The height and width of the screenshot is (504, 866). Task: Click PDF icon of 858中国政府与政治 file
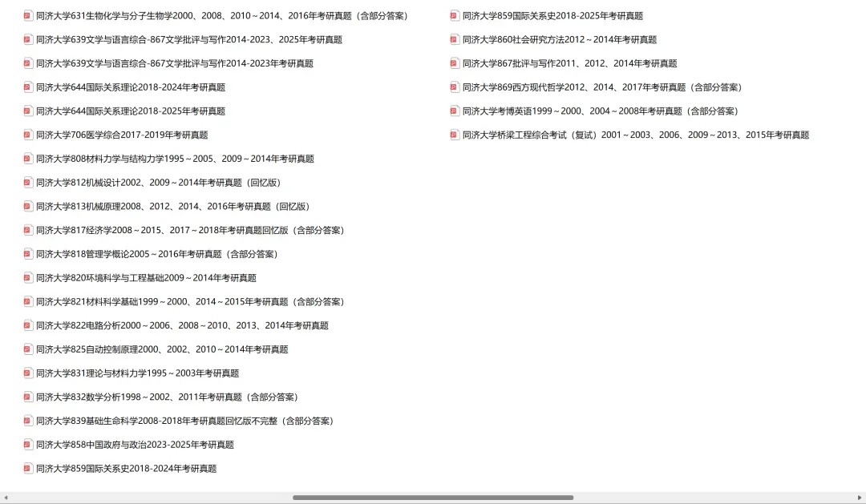tap(28, 445)
